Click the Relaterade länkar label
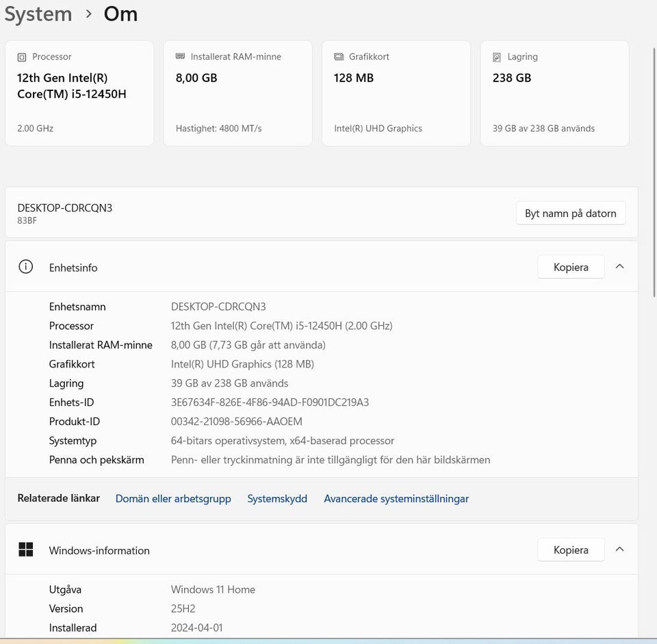The image size is (657, 644). pyautogui.click(x=59, y=498)
